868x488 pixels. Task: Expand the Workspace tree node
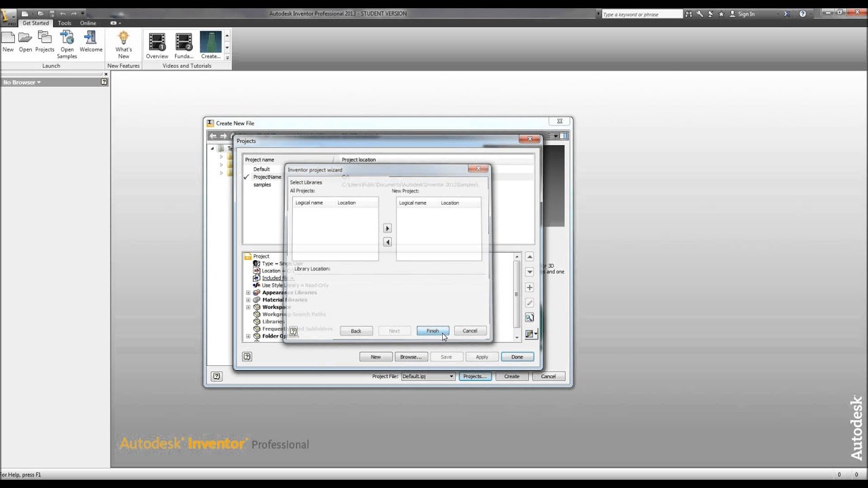[x=248, y=307]
